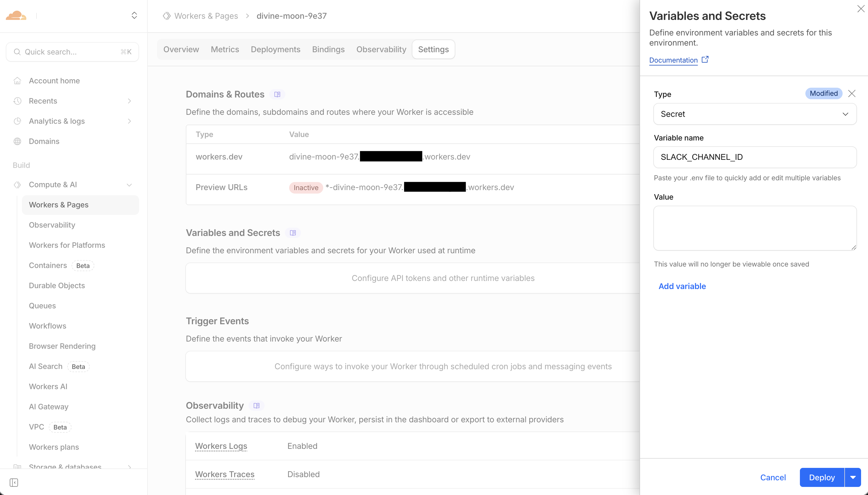This screenshot has height=495, width=868.
Task: Dismiss the Modified badge
Action: point(852,93)
